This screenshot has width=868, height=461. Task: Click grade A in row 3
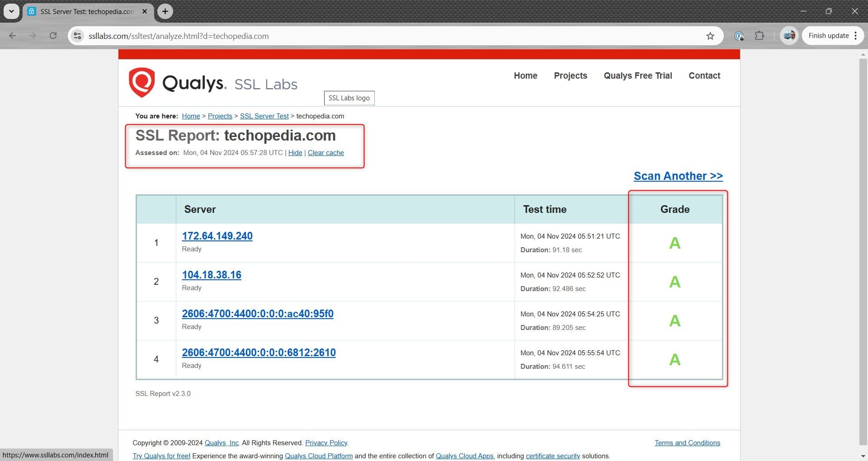pyautogui.click(x=675, y=321)
